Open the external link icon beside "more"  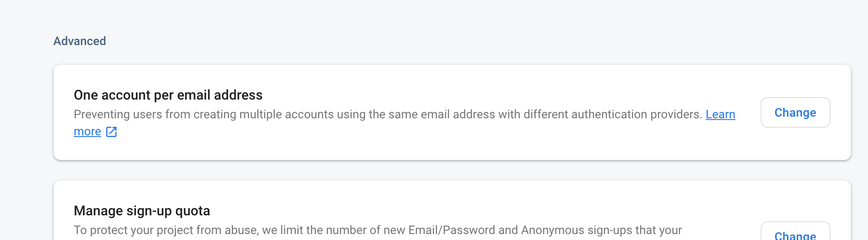(x=111, y=132)
